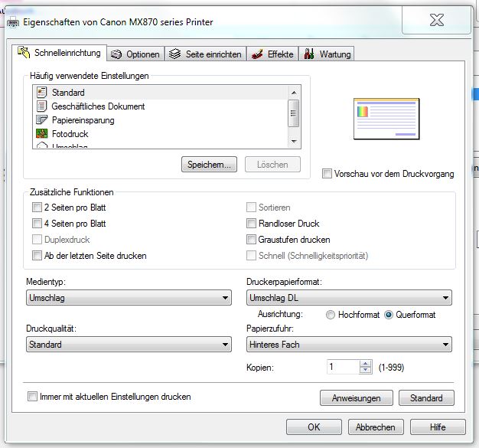Choose Geschäftliches Dokument profile
The image size is (479, 448).
[x=160, y=106]
